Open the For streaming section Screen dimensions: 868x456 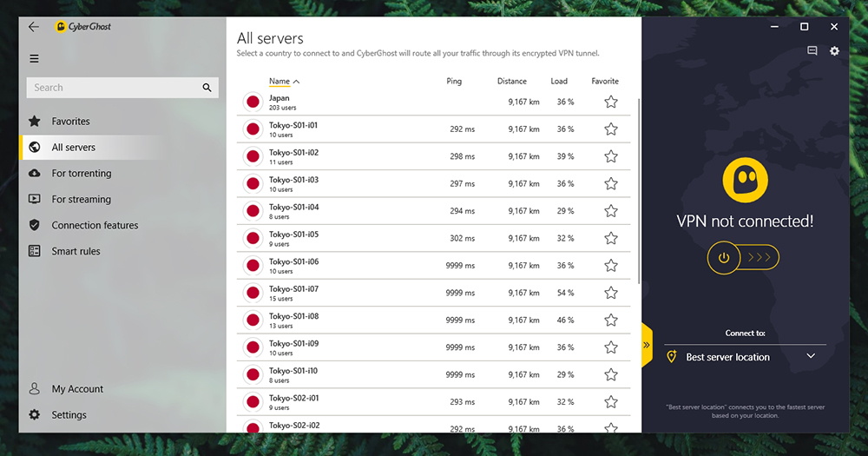[x=82, y=200]
